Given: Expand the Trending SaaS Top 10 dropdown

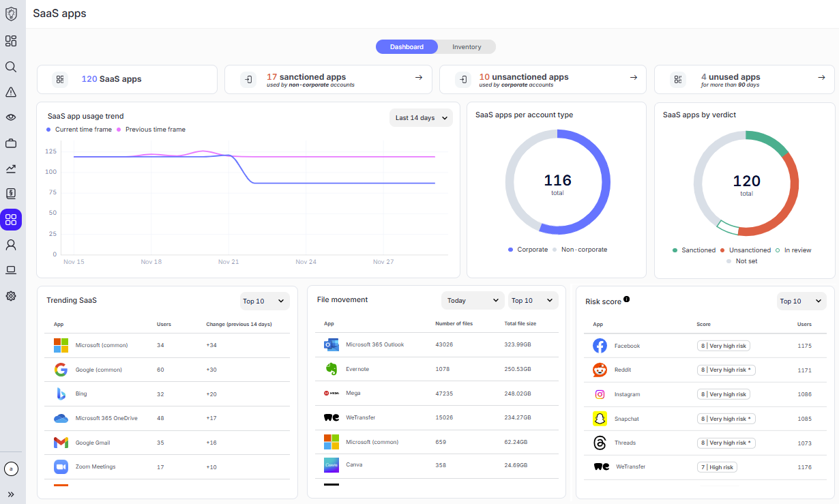Looking at the screenshot, I should [265, 301].
